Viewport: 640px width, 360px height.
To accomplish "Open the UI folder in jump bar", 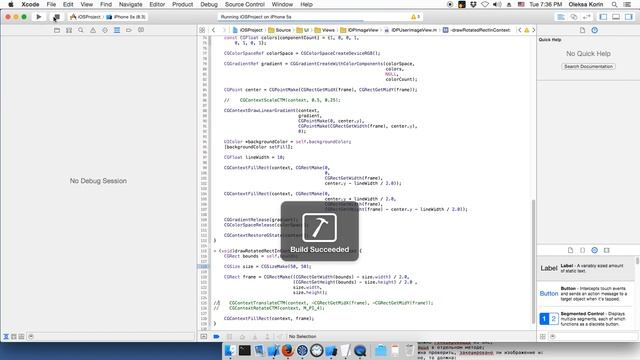I will [x=303, y=30].
